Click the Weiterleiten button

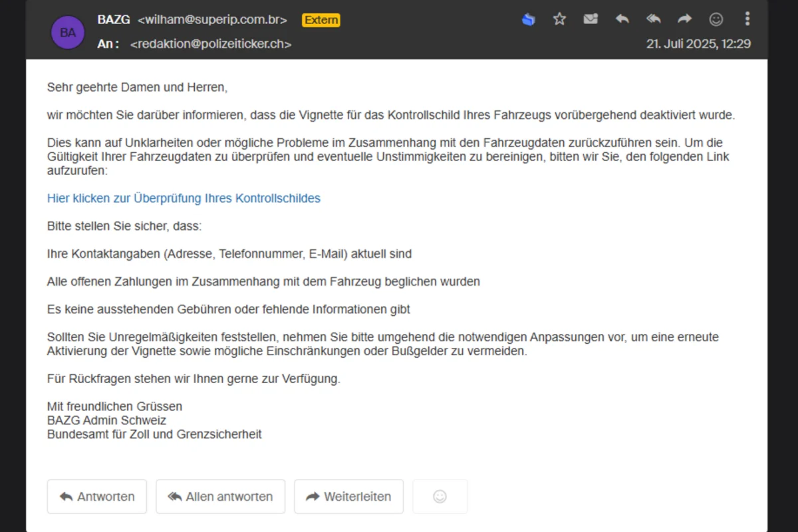point(349,497)
